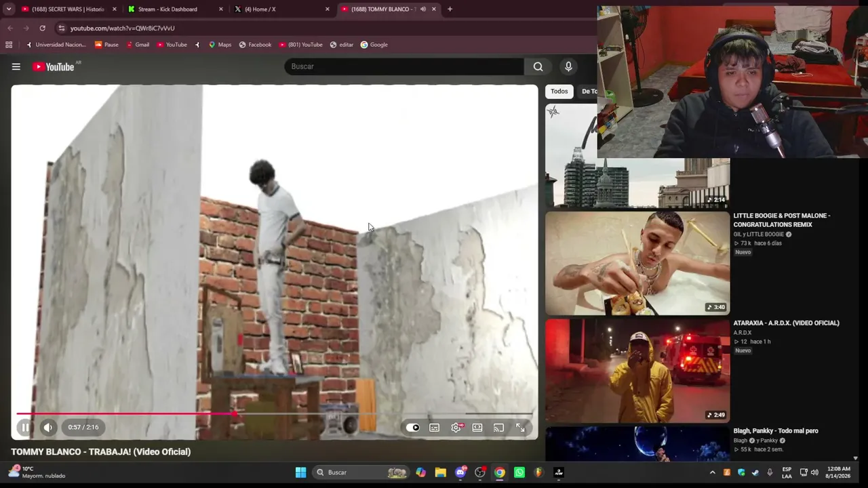This screenshot has width=868, height=488.
Task: Open the Universidad Nacion bookmark
Action: coord(56,45)
